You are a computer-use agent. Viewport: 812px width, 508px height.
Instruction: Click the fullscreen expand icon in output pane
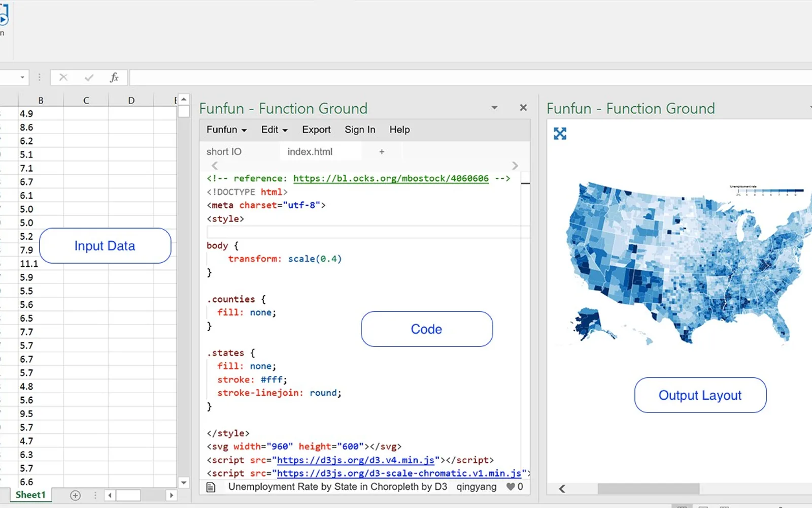560,134
